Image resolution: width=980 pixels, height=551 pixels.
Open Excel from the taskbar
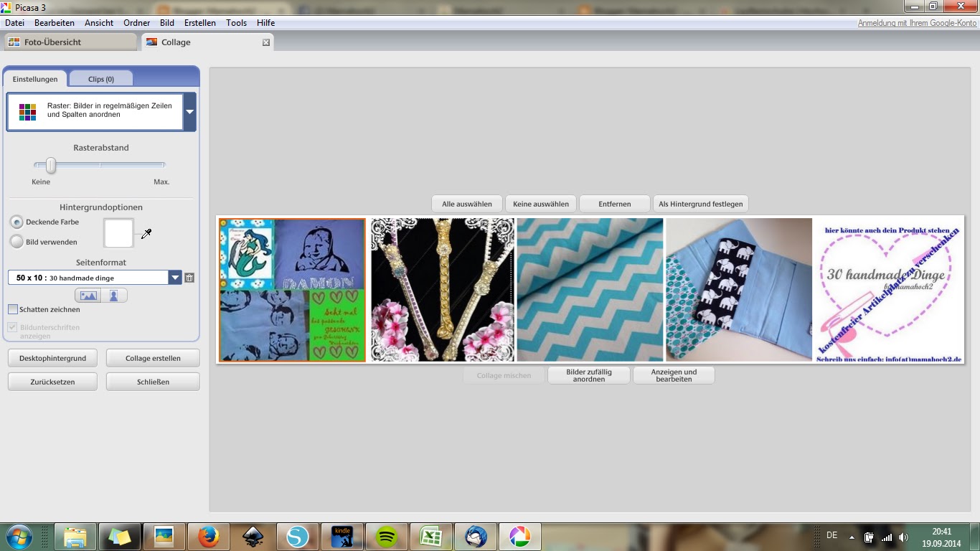pos(431,536)
